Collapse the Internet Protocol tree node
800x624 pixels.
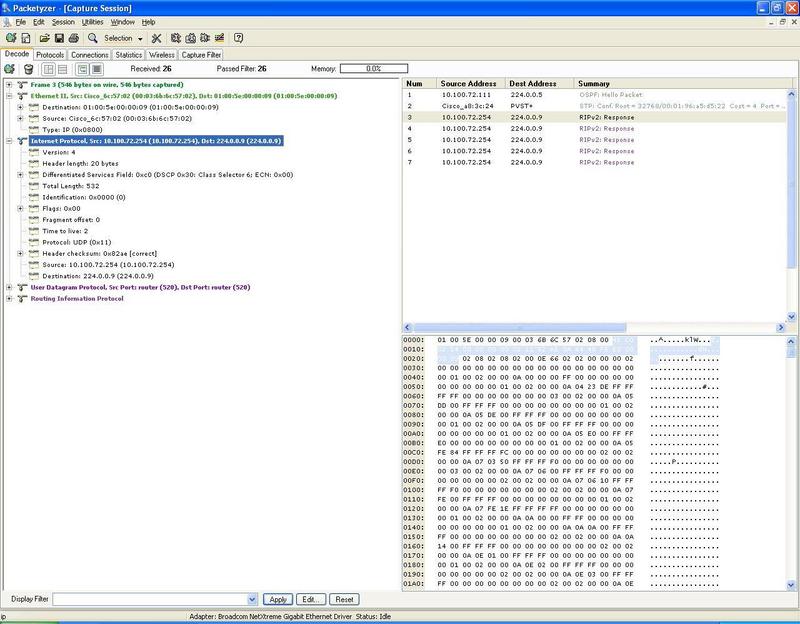point(9,141)
